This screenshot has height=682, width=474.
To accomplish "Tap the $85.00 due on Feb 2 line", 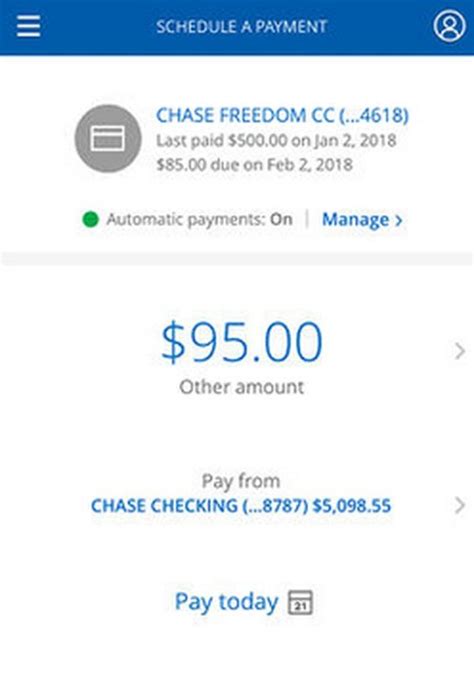I will (254, 165).
